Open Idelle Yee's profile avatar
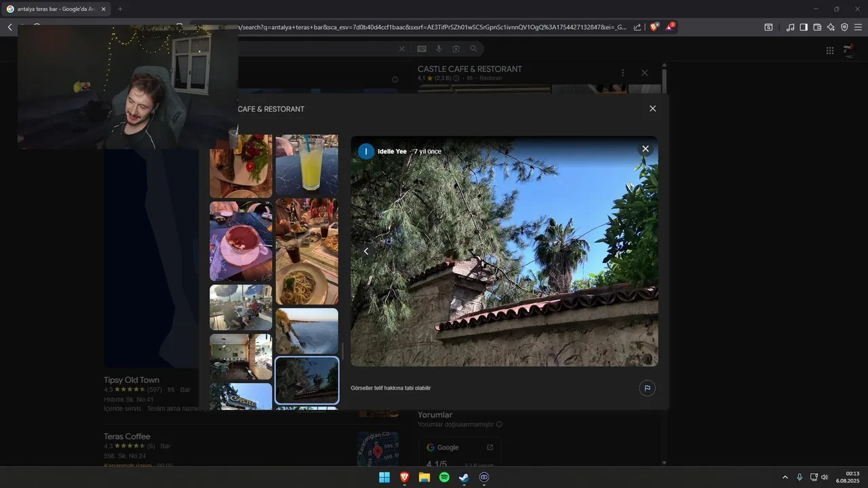This screenshot has height=488, width=868. [366, 151]
